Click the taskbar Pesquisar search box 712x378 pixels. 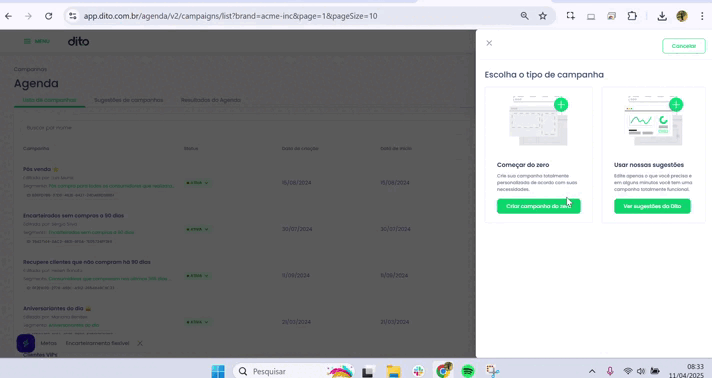point(293,371)
